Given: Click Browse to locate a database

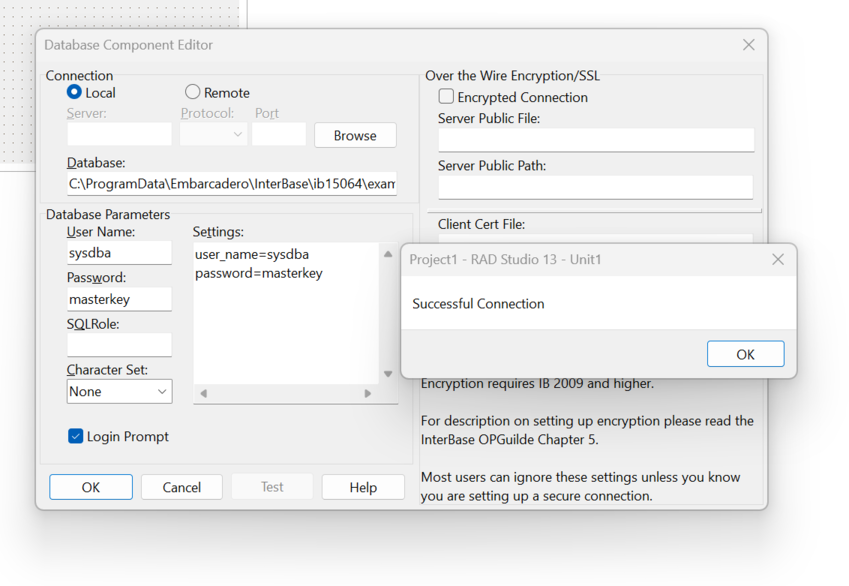Looking at the screenshot, I should (x=355, y=135).
